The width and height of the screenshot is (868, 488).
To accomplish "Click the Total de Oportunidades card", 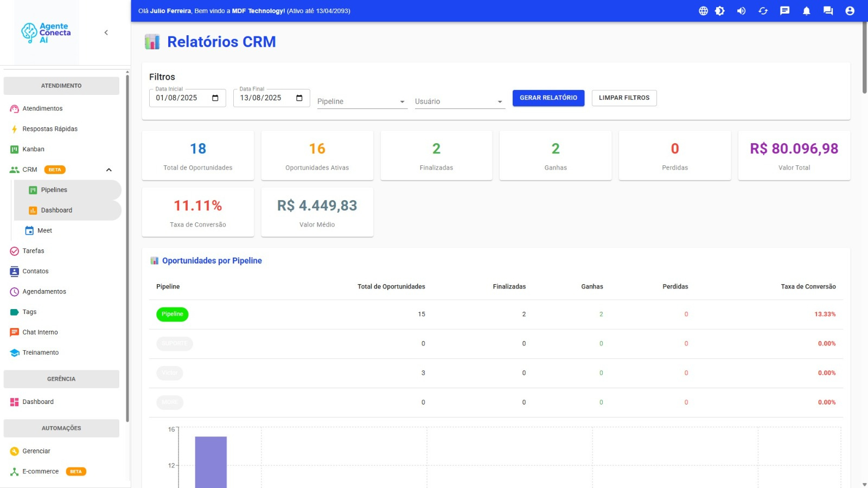I will click(x=198, y=156).
